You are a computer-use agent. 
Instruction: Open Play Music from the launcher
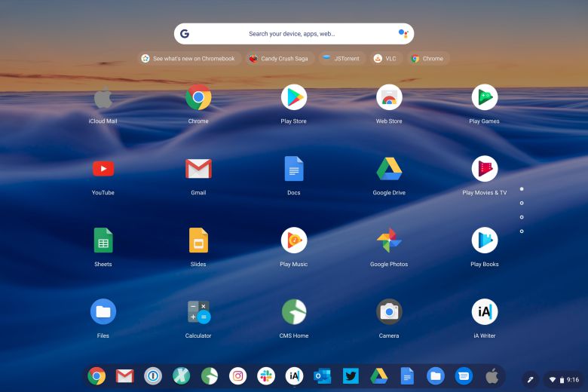coord(294,240)
